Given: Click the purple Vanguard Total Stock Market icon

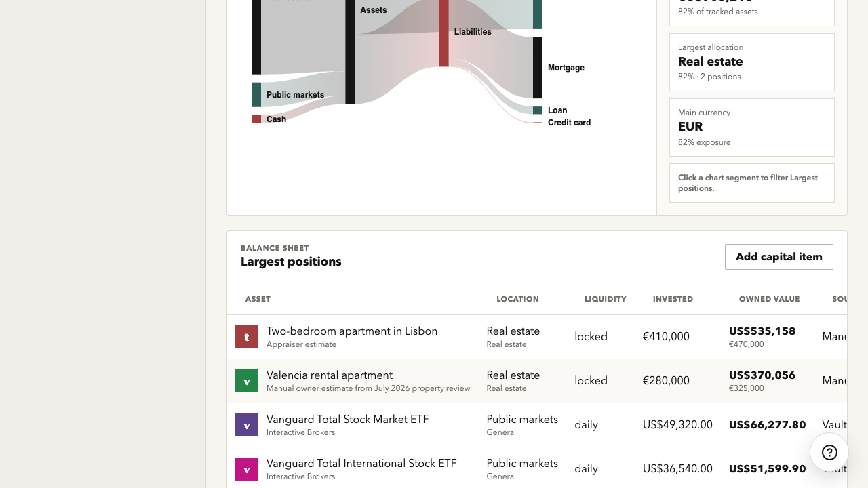Looking at the screenshot, I should tap(247, 425).
